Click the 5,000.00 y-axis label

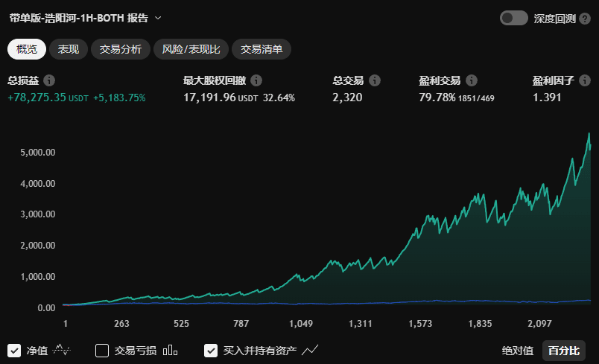pos(38,153)
